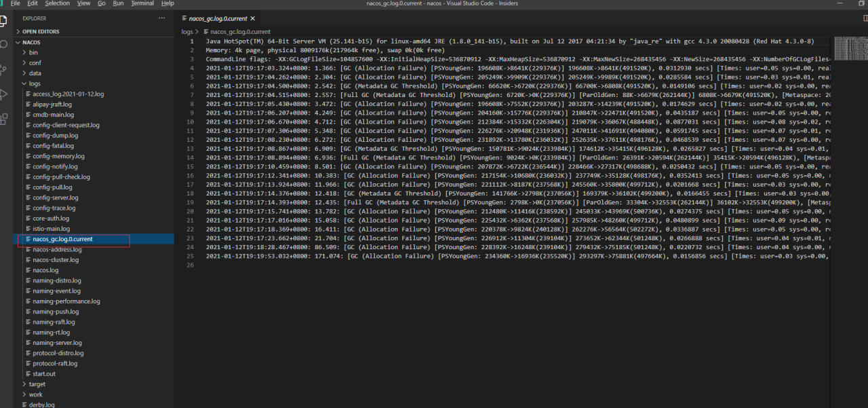Click file icon beside access_log.2021-01-12.log
868x408 pixels.
pos(28,94)
